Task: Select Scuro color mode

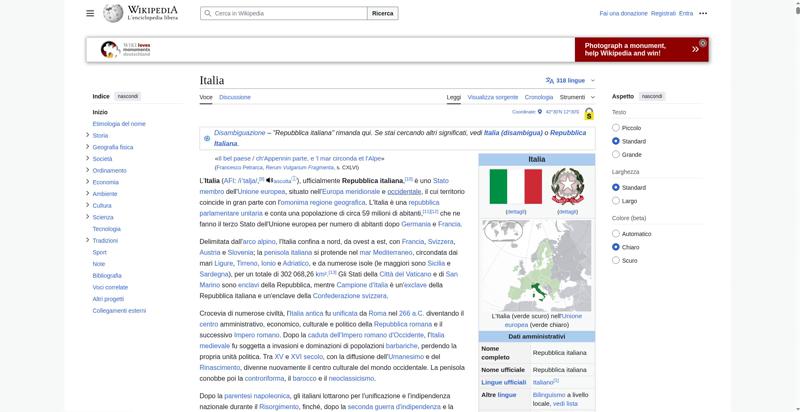Action: click(x=616, y=260)
